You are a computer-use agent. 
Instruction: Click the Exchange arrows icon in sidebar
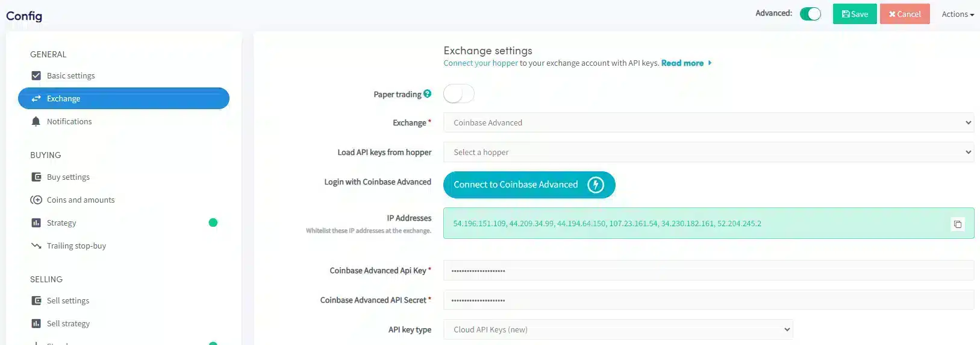click(36, 98)
